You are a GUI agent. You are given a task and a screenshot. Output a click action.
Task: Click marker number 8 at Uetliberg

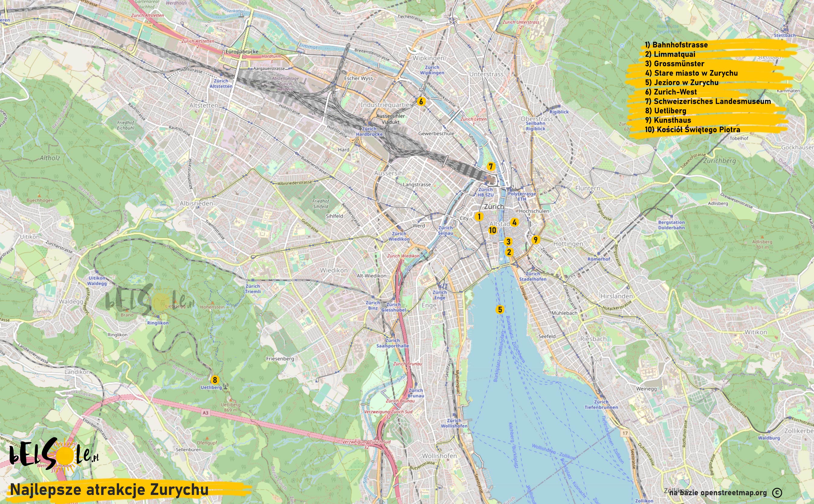pos(215,380)
